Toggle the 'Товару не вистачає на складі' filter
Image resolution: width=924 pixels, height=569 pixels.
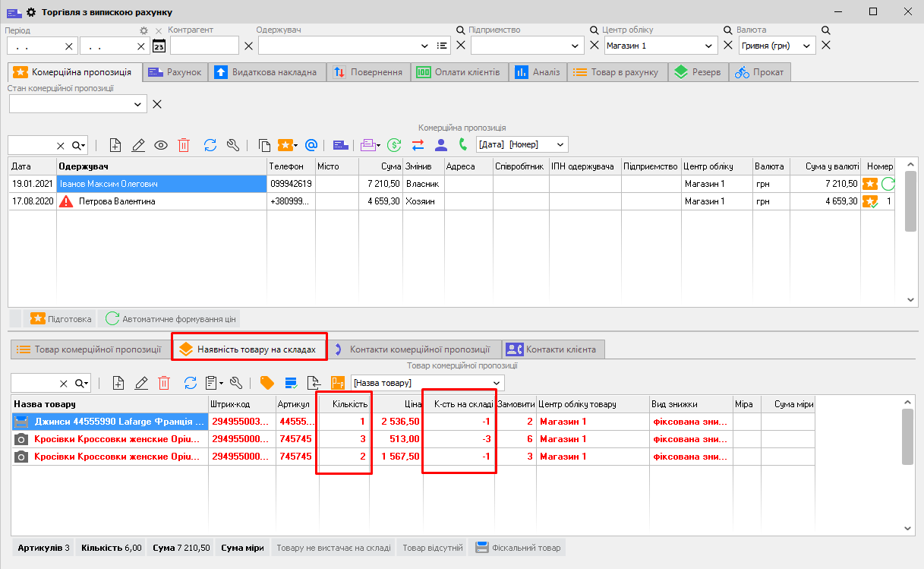pyautogui.click(x=333, y=548)
